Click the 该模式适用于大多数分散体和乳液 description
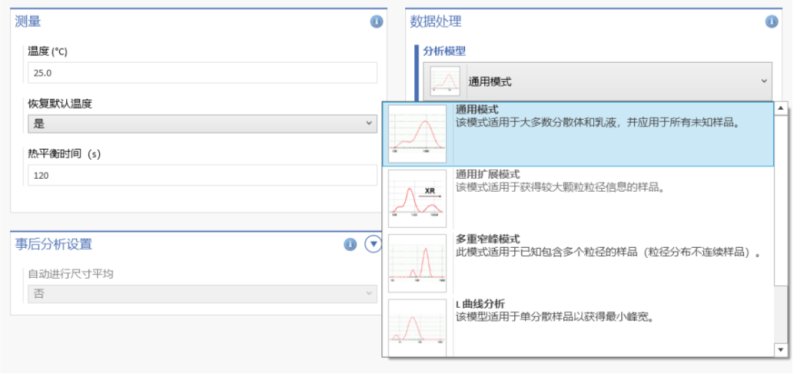Screen dimensions: 800x374 597,123
